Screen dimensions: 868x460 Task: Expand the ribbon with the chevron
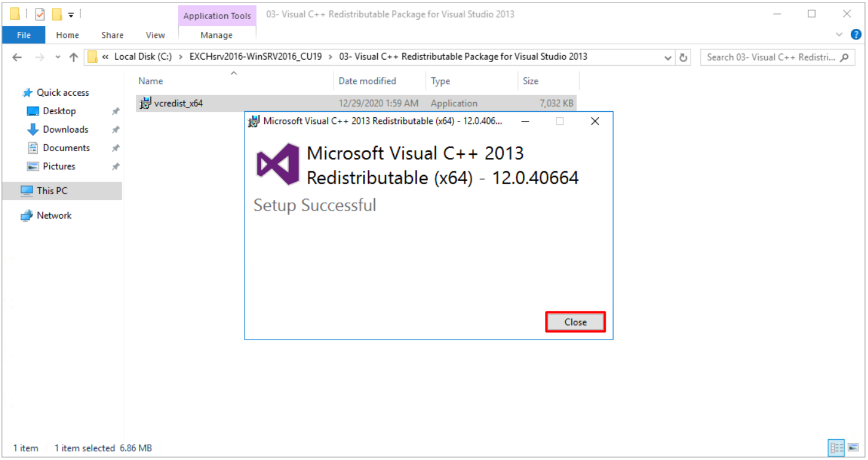tap(840, 34)
